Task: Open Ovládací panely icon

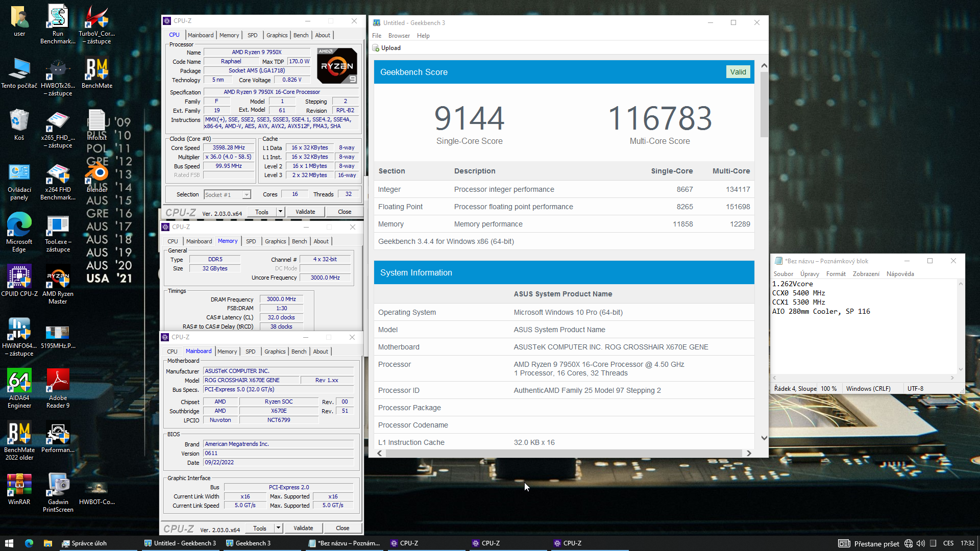Action: [x=19, y=181]
